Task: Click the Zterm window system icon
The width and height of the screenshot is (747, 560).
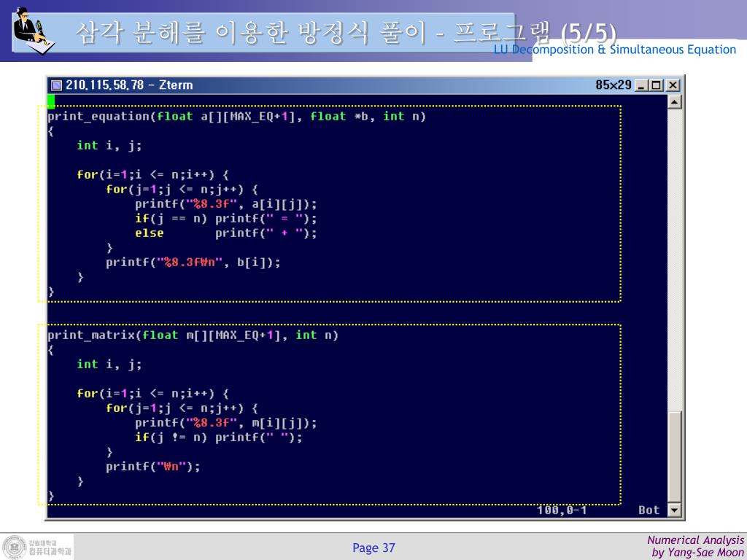Action: 57,85
